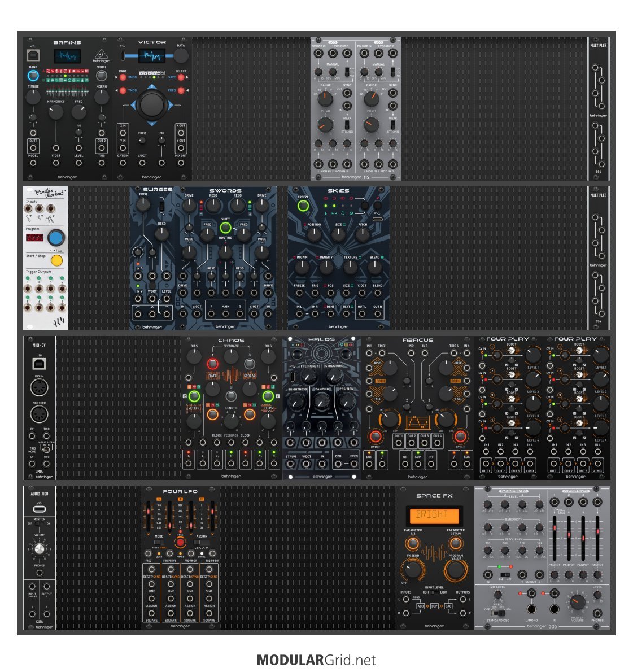This screenshot has width=633, height=672.
Task: Toggle the MODE reset/sync switch on Four LFO
Action: click(x=158, y=542)
